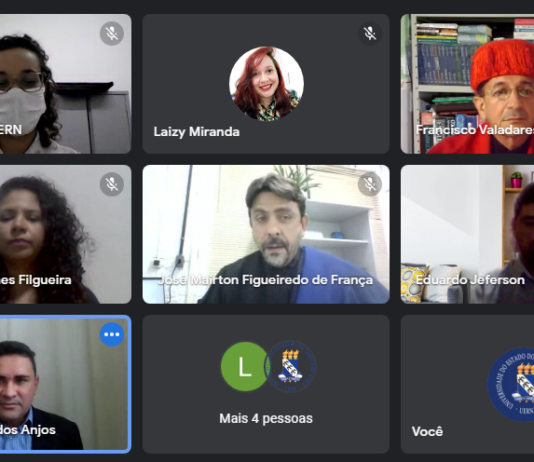
Task: Select the Filgueira participant video tile
Action: (65, 234)
